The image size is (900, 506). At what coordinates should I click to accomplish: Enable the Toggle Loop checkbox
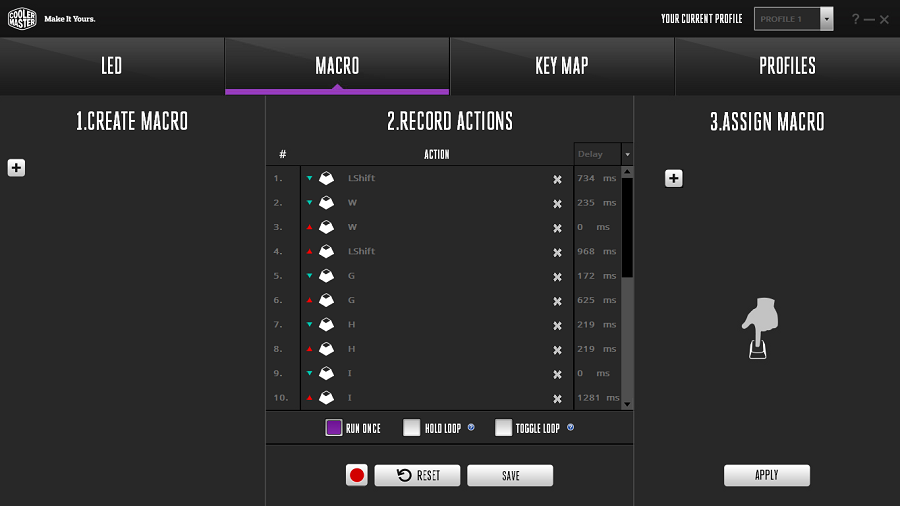pos(503,427)
